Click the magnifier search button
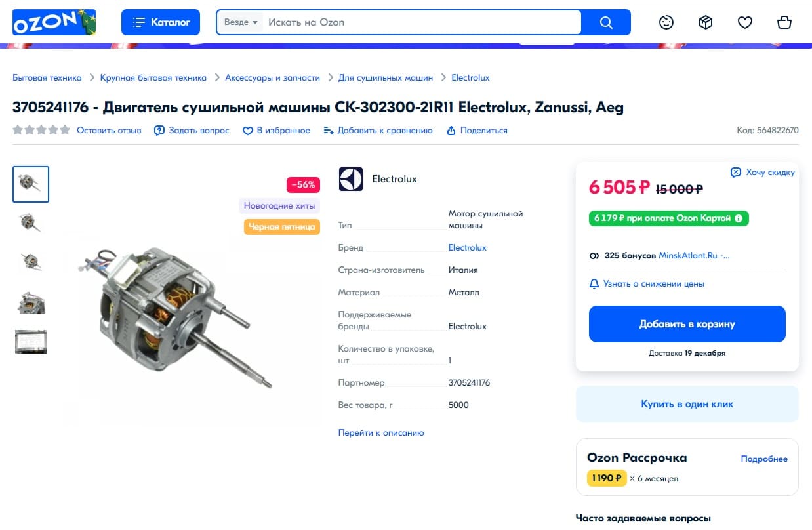The image size is (812, 530). pyautogui.click(x=606, y=22)
